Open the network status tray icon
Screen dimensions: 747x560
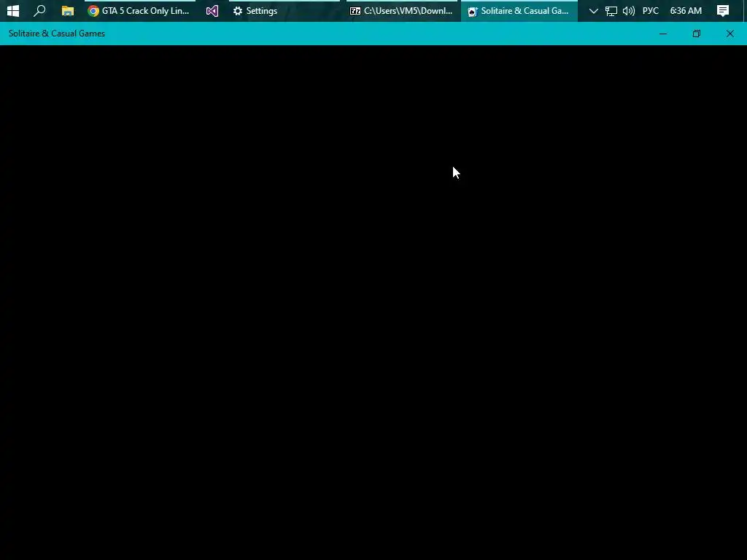coord(611,10)
